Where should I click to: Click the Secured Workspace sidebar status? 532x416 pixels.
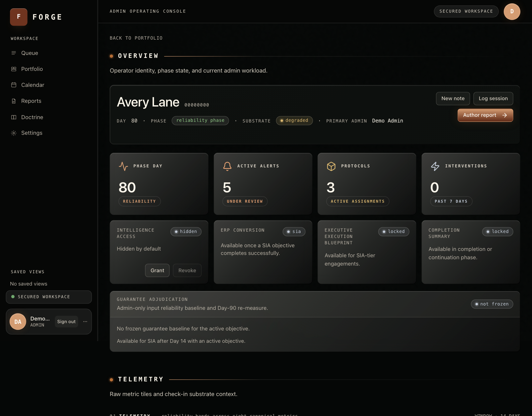pos(49,297)
